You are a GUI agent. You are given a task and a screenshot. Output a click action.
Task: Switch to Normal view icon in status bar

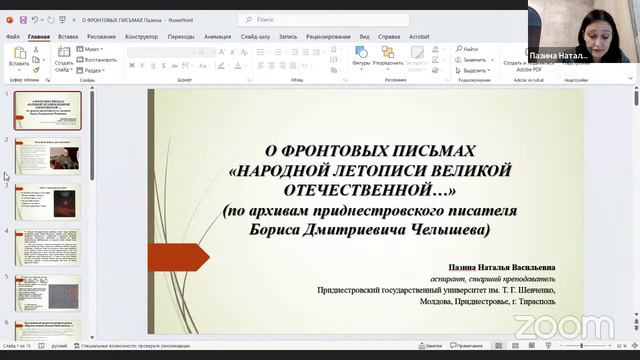point(498,346)
